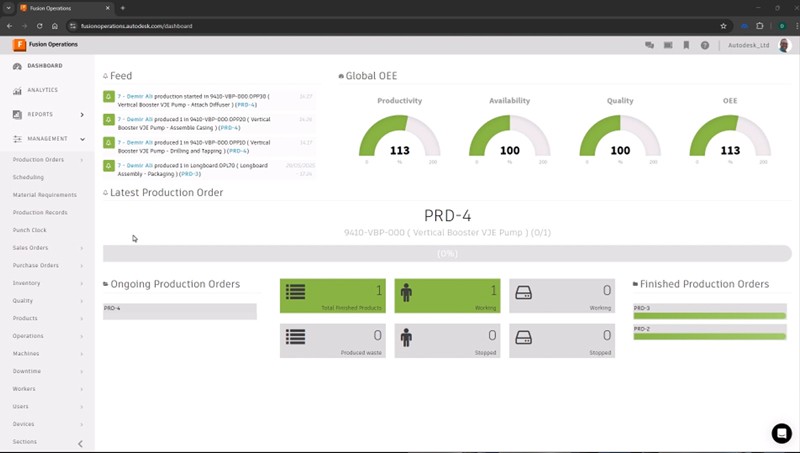Open the browser extensions puzzle icon
The width and height of the screenshot is (800, 453).
pyautogui.click(x=760, y=26)
